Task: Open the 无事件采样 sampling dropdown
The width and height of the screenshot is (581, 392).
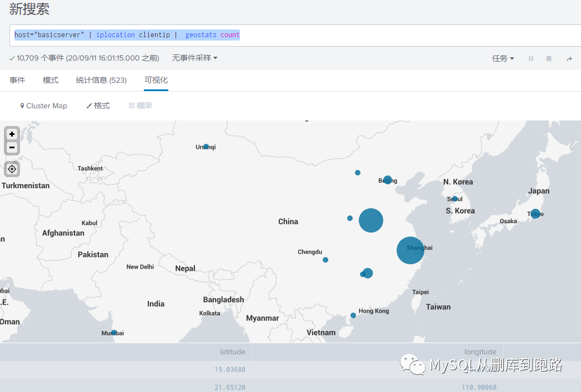Action: tap(194, 58)
